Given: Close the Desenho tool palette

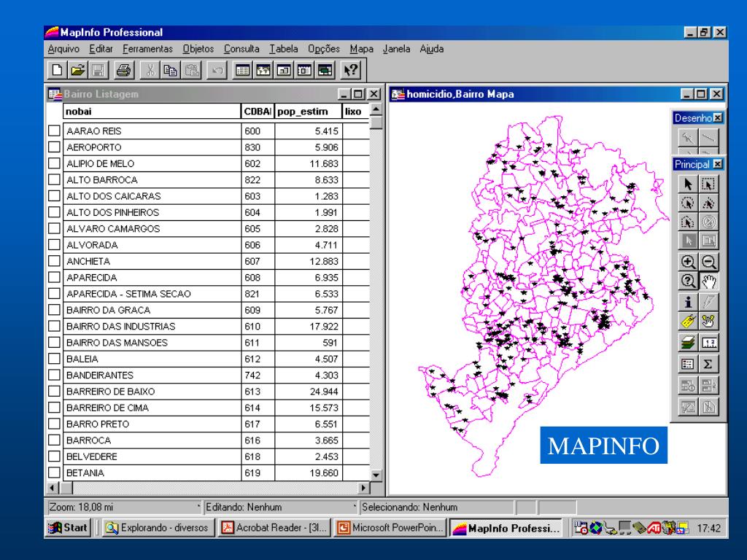Looking at the screenshot, I should (x=718, y=117).
